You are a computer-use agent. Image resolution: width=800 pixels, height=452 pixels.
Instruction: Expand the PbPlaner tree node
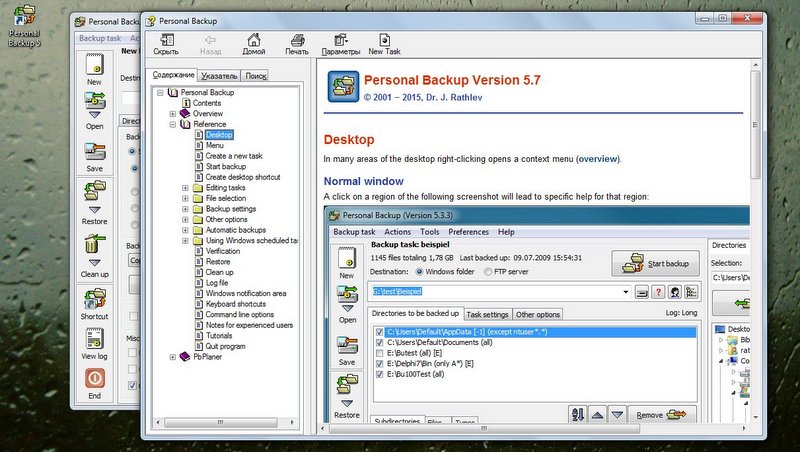pyautogui.click(x=172, y=357)
